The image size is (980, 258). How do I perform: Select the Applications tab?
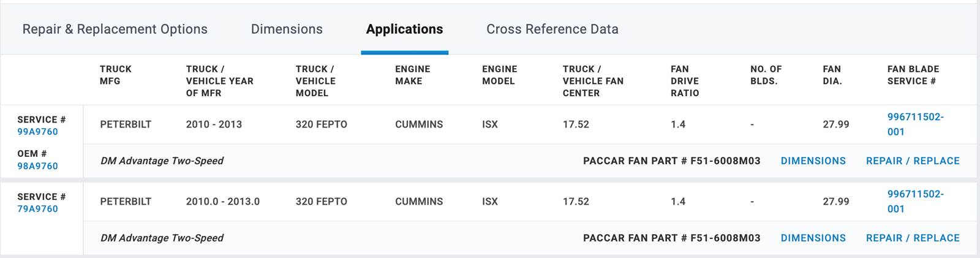tap(404, 29)
